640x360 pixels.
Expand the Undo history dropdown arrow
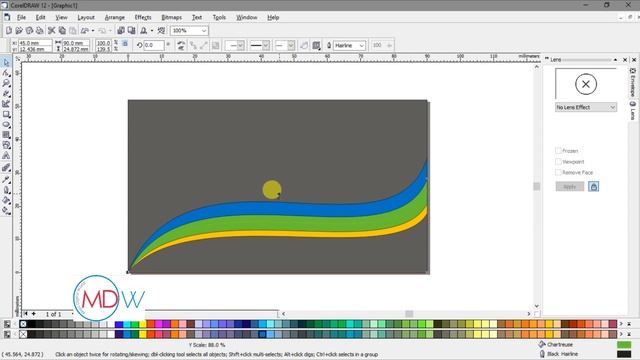(93, 31)
